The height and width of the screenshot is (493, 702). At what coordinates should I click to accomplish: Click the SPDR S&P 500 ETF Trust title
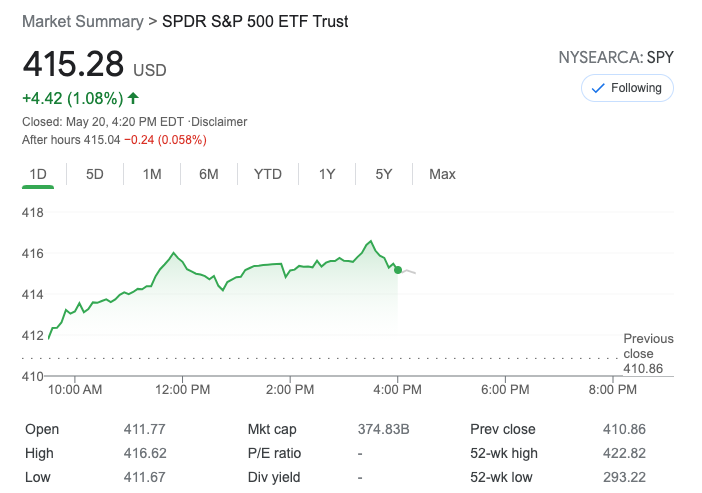click(256, 21)
